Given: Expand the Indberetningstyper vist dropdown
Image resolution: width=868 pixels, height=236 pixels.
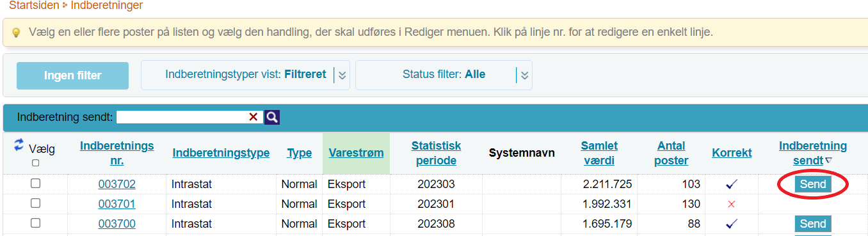Looking at the screenshot, I should click(342, 75).
